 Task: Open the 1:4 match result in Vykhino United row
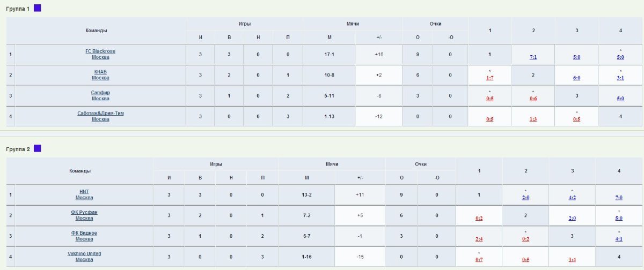572,259
